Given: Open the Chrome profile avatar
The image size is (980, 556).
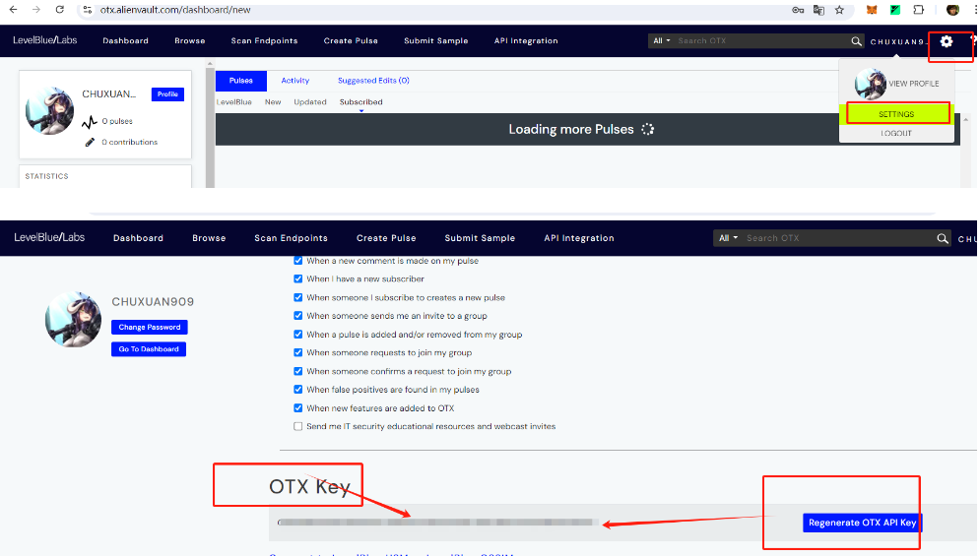Looking at the screenshot, I should [x=952, y=10].
